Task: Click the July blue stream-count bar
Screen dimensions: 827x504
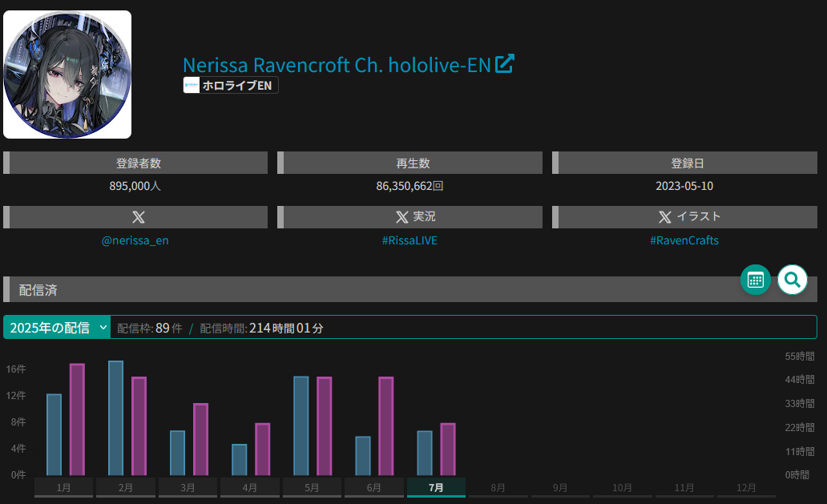Action: (x=425, y=453)
